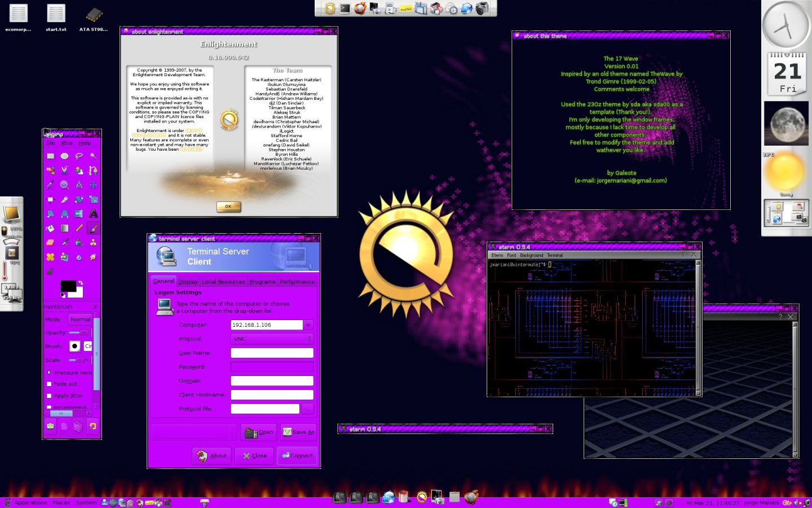Enable the Apply jitter checkbox
Viewport: 812px width, 508px height.
(49, 396)
